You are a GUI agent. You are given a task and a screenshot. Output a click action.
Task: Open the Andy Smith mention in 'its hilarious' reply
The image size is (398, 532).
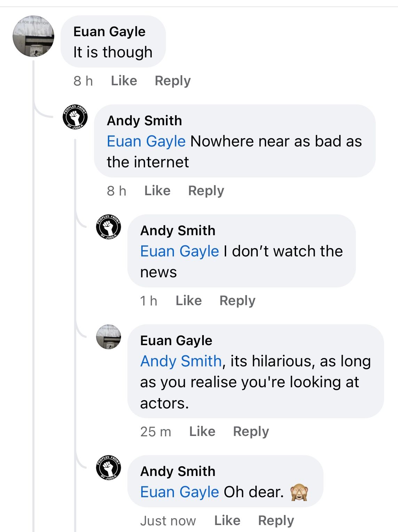181,361
